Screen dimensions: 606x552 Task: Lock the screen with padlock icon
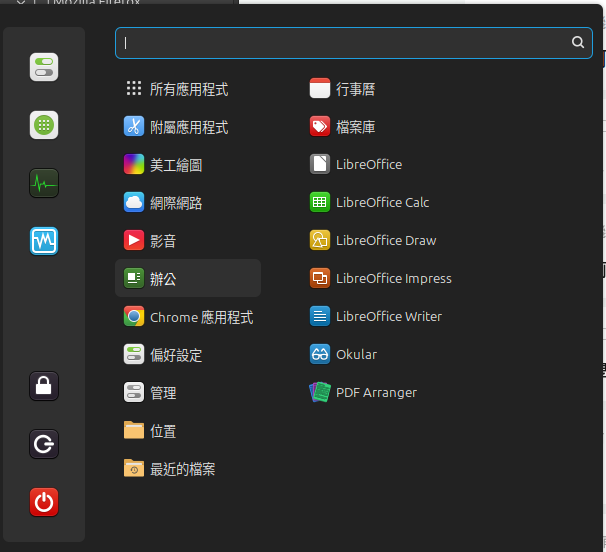(x=44, y=386)
